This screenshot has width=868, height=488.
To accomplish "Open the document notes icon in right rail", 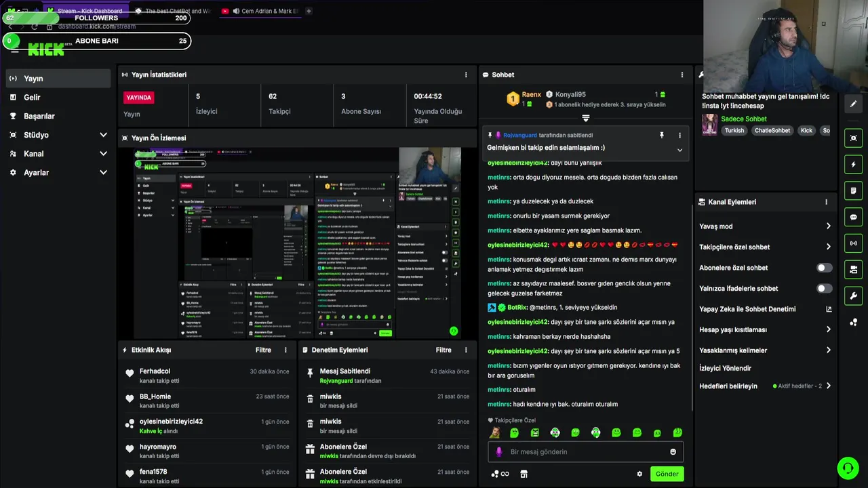I will coord(853,191).
